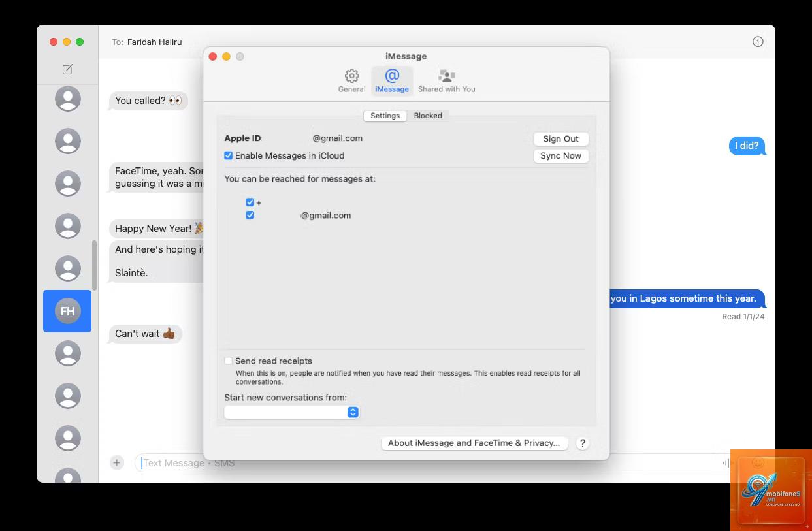The width and height of the screenshot is (812, 531).
Task: Click Faridah Haliru recipient name
Action: pos(155,42)
